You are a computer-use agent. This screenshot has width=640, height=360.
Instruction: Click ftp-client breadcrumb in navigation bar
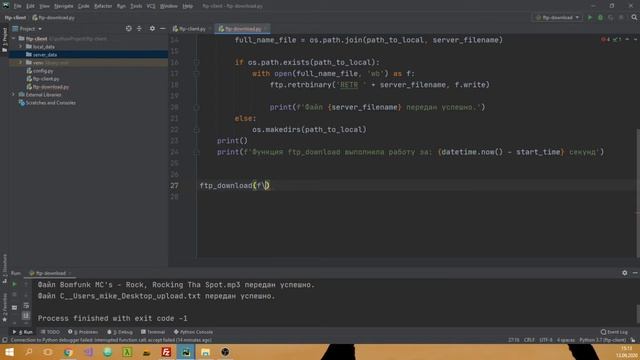point(16,18)
